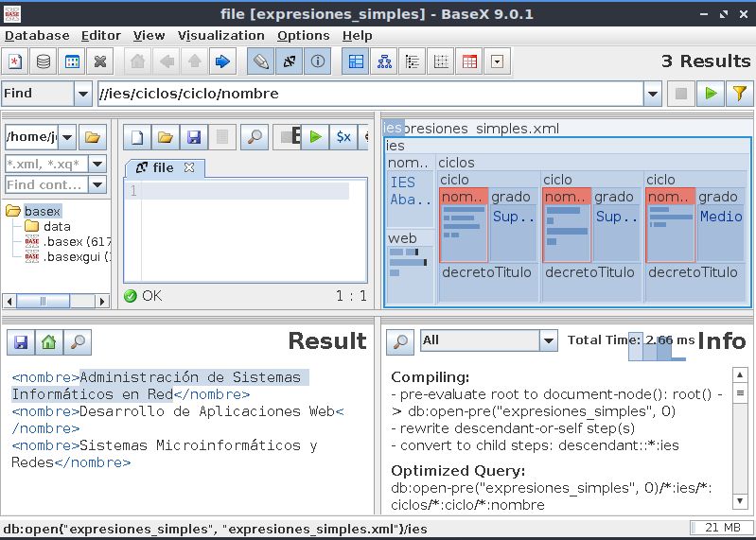Screen dimensions: 756x540
Task: Click the Manage Databases icon in toolbar
Action: (x=43, y=62)
